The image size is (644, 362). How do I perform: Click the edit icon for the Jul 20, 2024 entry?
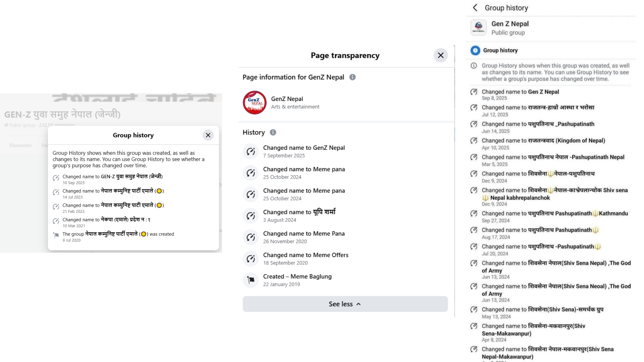pyautogui.click(x=474, y=247)
